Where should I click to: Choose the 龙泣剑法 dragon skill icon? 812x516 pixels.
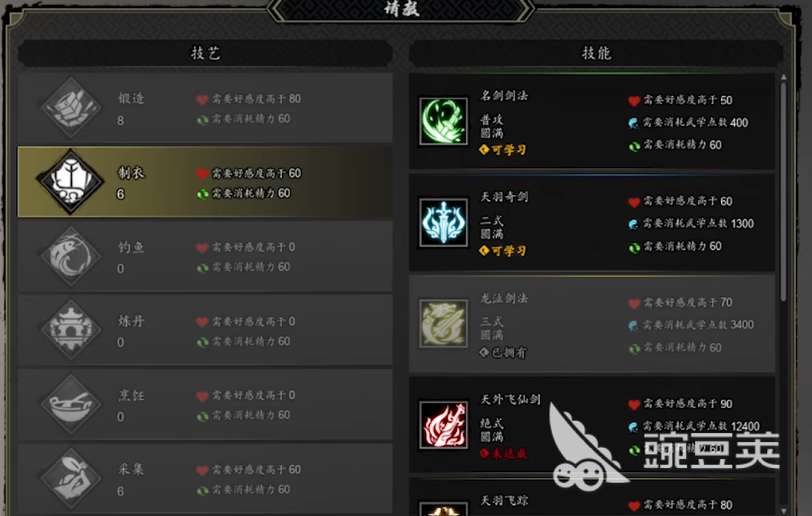(x=443, y=323)
